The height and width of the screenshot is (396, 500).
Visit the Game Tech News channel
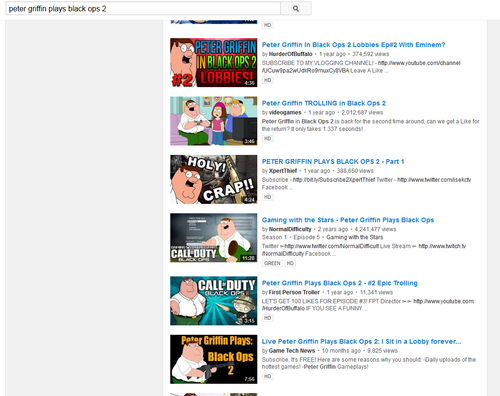coord(292,351)
